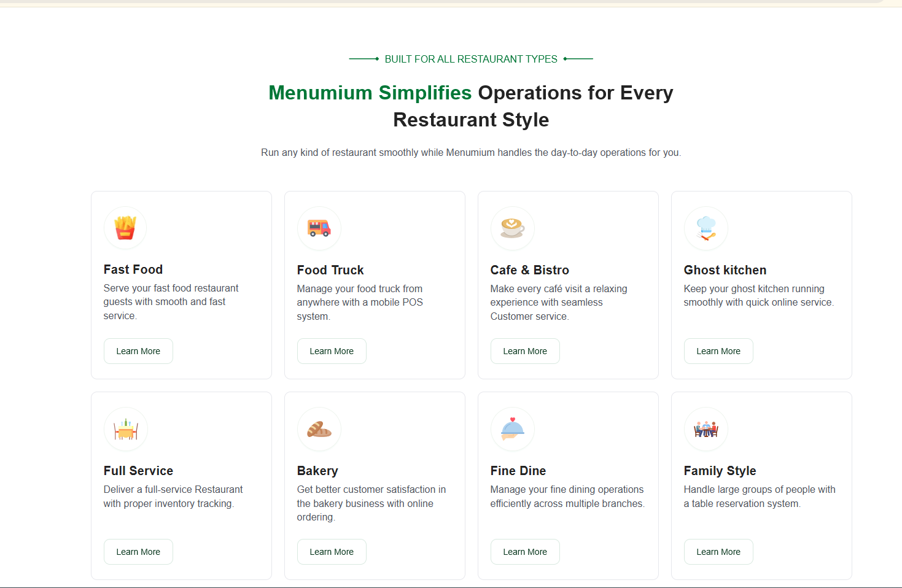Screen dimensions: 902x588
Task: Open Learn More under Cafe & Bistro
Action: [x=525, y=350]
